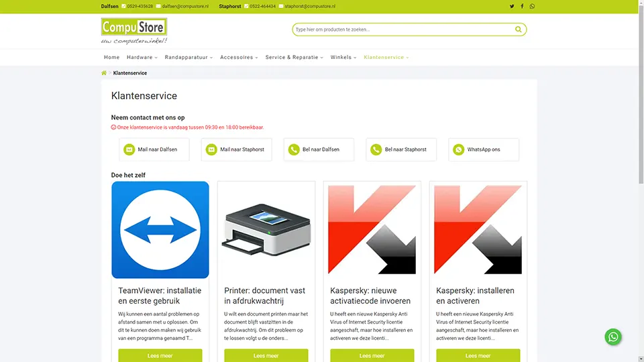
Task: Go to the Home menu item
Action: click(x=112, y=58)
